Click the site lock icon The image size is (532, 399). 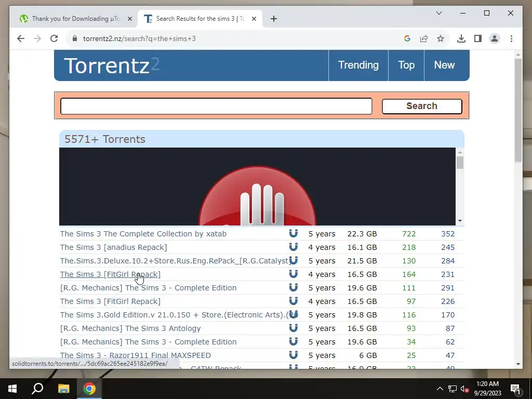click(75, 38)
